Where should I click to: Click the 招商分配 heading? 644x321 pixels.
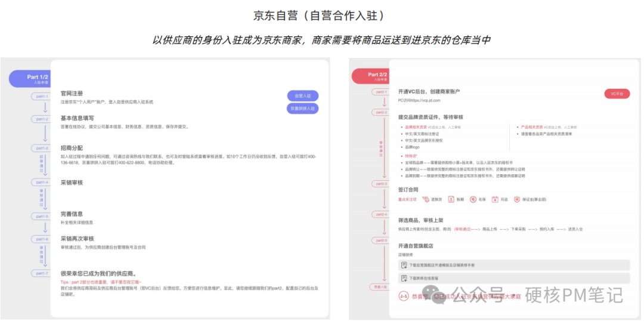pyautogui.click(x=72, y=148)
